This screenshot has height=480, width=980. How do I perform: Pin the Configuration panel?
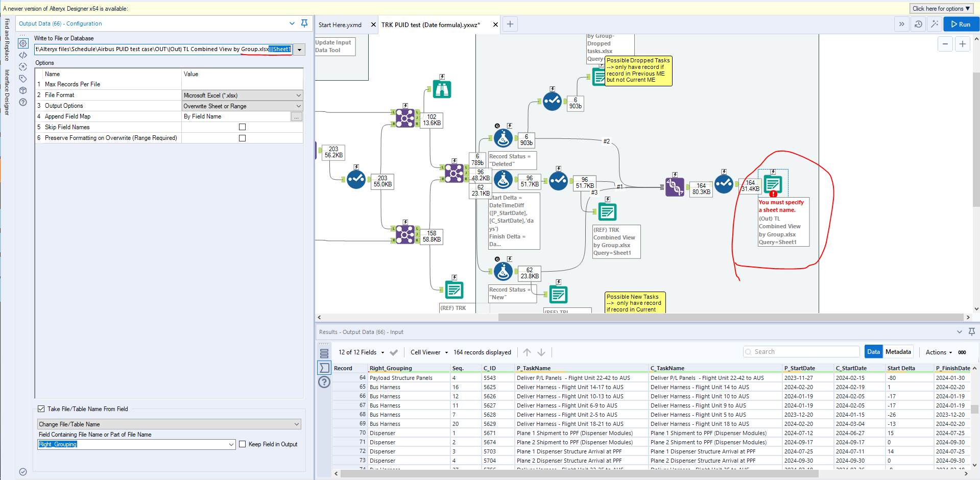pyautogui.click(x=304, y=23)
